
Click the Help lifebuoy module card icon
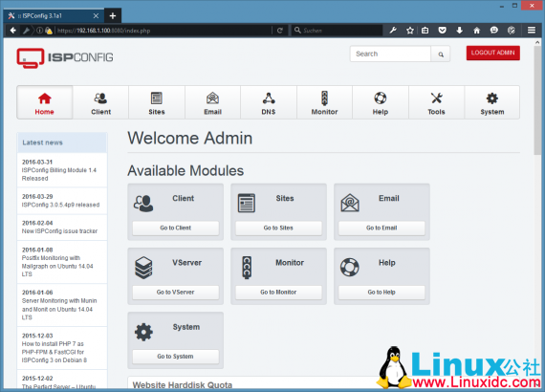[x=350, y=268]
